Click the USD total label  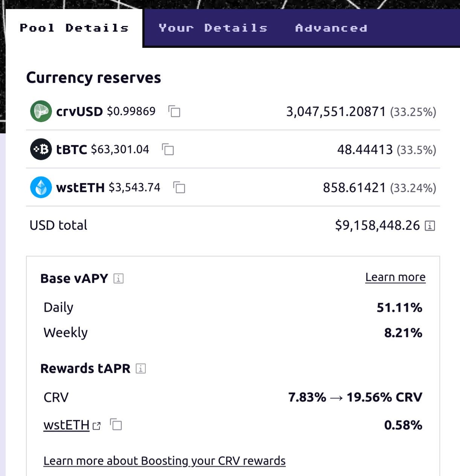[58, 225]
